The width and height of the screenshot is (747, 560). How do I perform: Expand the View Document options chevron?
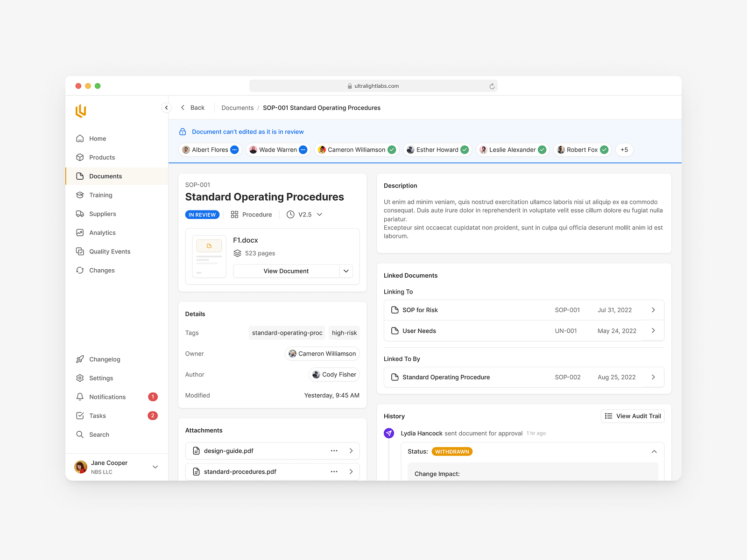tap(346, 271)
